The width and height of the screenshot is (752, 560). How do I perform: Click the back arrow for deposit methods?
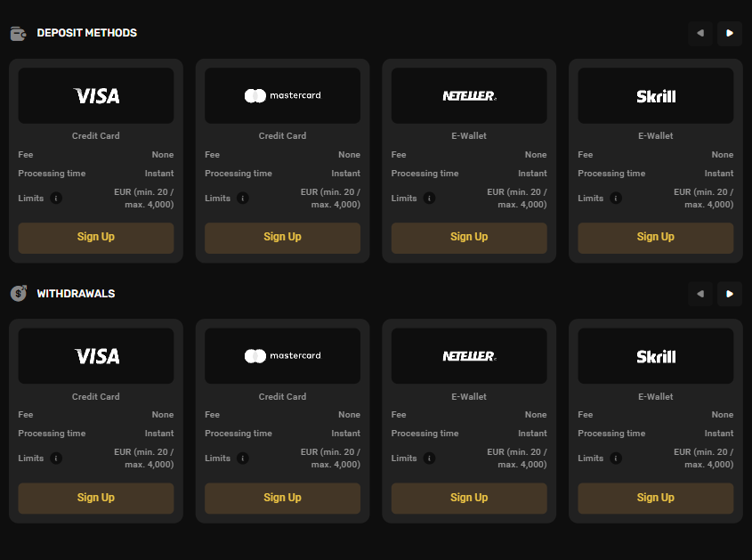click(699, 33)
